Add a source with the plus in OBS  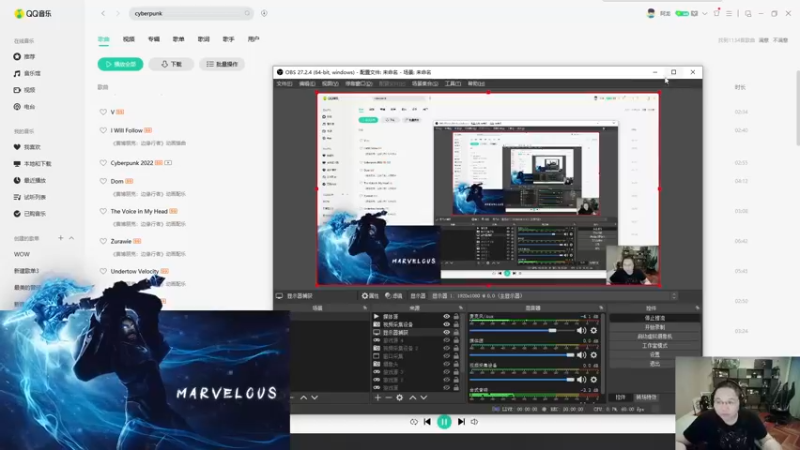(x=378, y=397)
